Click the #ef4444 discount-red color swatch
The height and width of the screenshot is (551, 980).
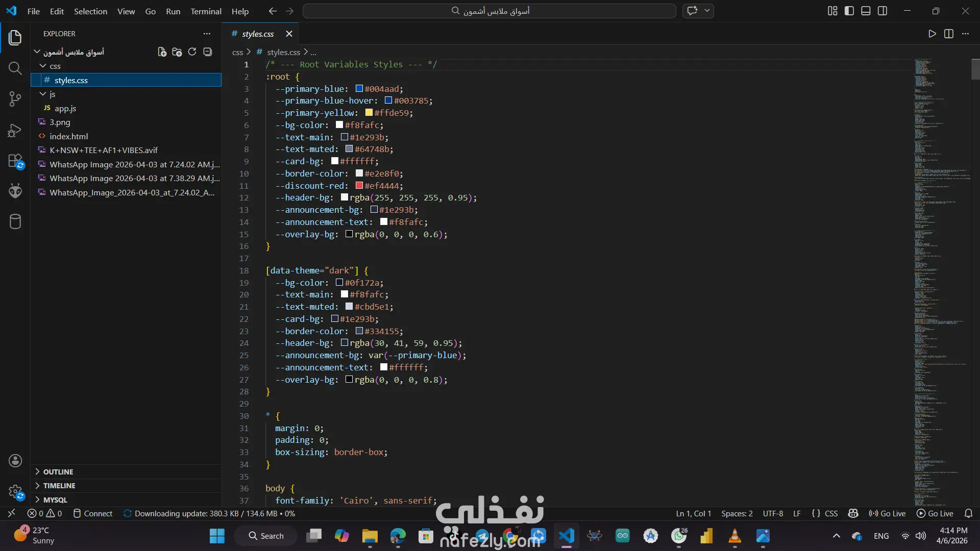point(359,186)
